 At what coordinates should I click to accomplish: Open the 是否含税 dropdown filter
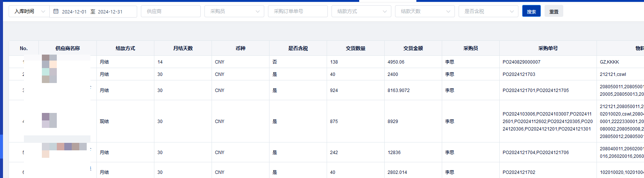(x=488, y=12)
